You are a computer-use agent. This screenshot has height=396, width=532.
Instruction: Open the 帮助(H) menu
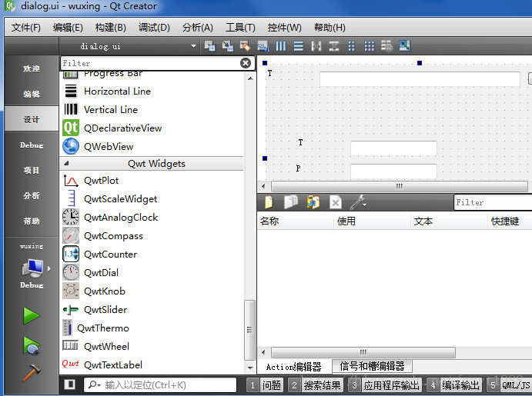(330, 28)
